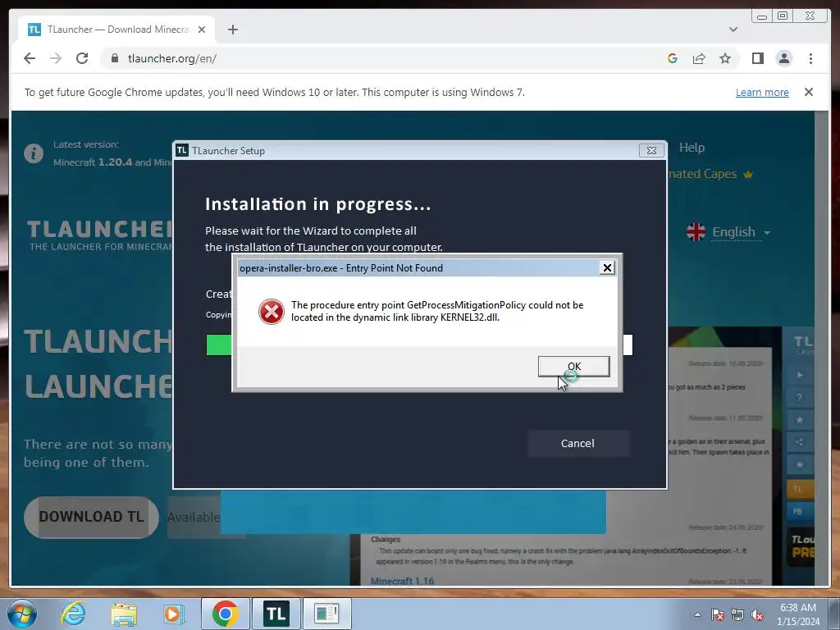Open the volume tray icon
Image resolution: width=840 pixels, height=630 pixels.
point(757,614)
